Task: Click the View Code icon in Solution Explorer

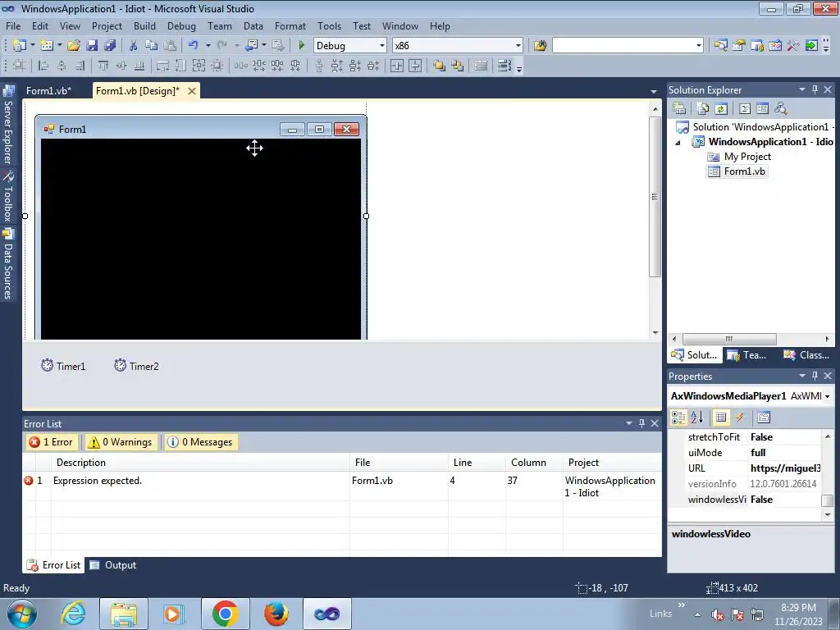Action: pos(745,109)
